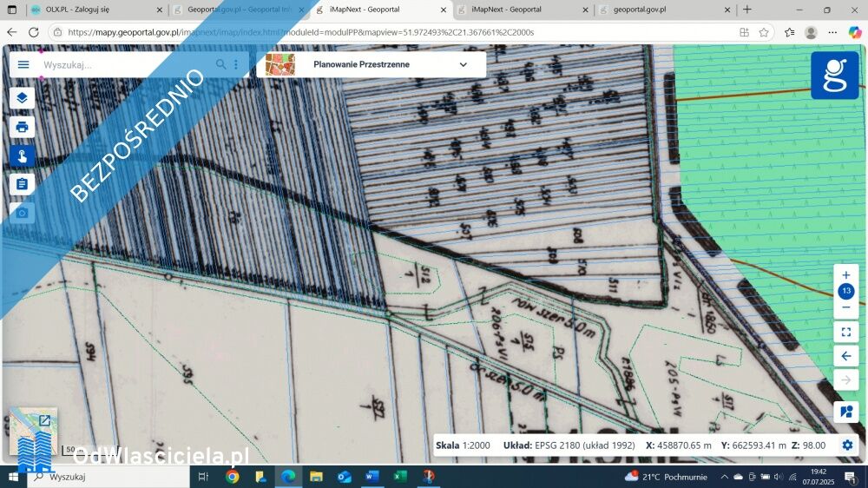868x488 pixels.
Task: Open search options three-dot menu
Action: (x=235, y=64)
